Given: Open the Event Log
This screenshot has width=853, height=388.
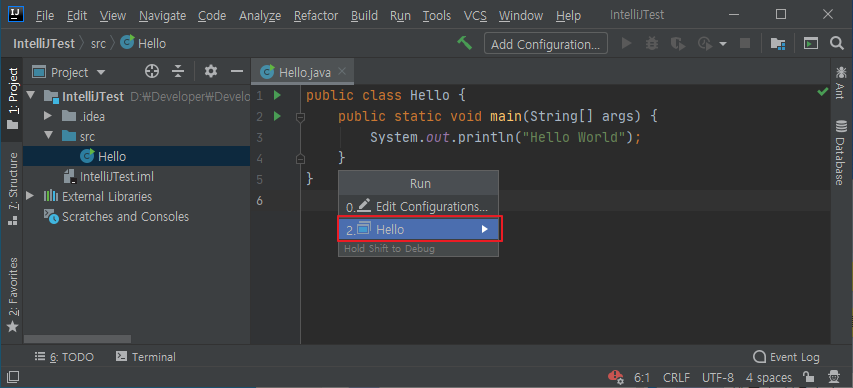Looking at the screenshot, I should tap(786, 357).
